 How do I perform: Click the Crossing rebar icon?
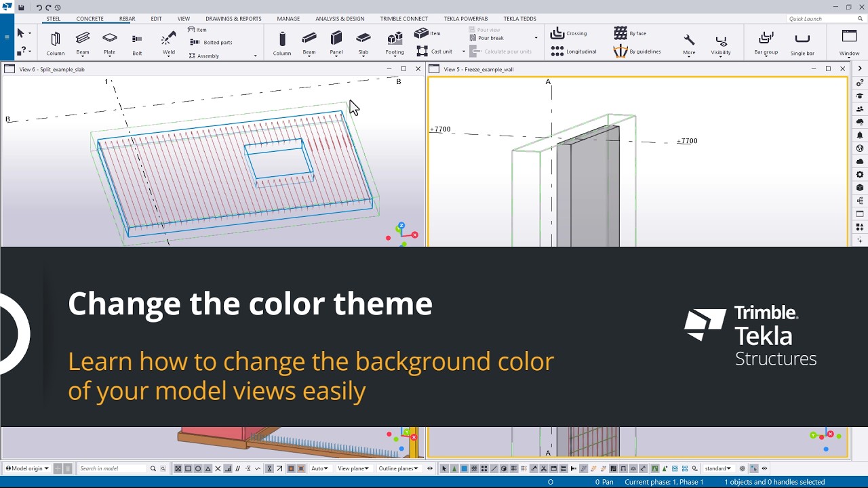tap(557, 33)
